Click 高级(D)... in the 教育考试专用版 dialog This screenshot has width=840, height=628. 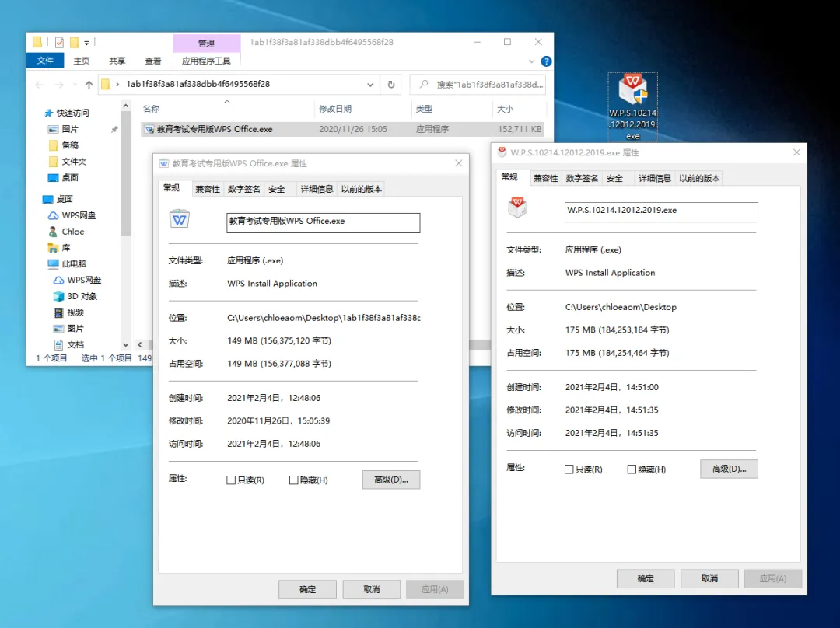391,480
